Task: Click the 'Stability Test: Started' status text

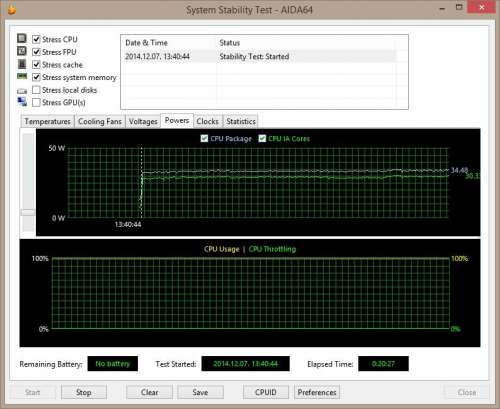Action: [x=254, y=56]
